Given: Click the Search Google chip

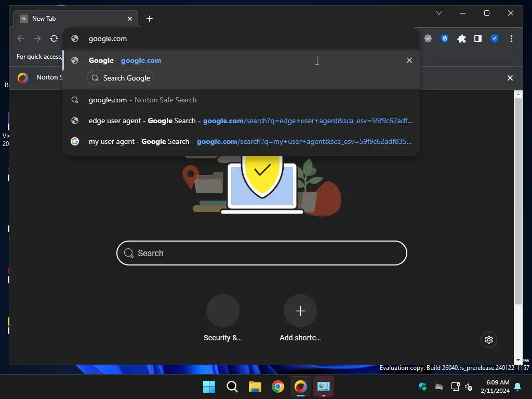Looking at the screenshot, I should pyautogui.click(x=121, y=78).
